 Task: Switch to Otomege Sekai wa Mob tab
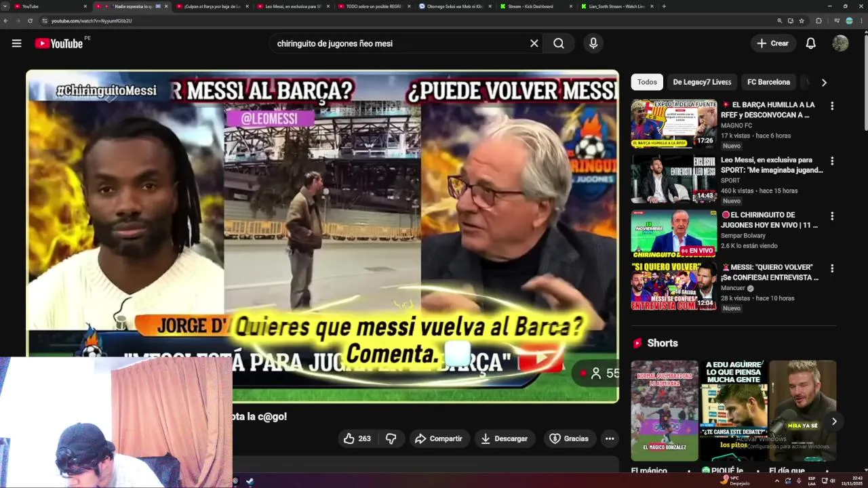(455, 6)
